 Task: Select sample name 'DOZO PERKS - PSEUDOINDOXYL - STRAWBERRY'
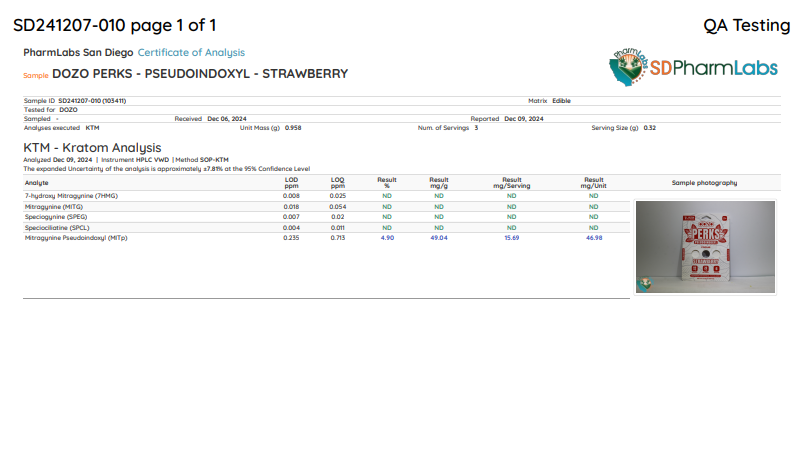coord(200,74)
